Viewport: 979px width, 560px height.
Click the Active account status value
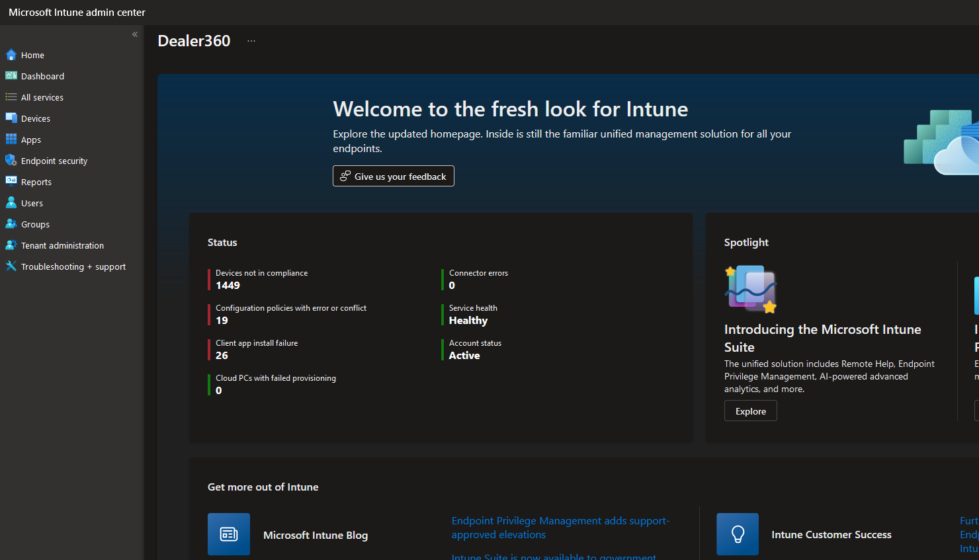pos(464,356)
